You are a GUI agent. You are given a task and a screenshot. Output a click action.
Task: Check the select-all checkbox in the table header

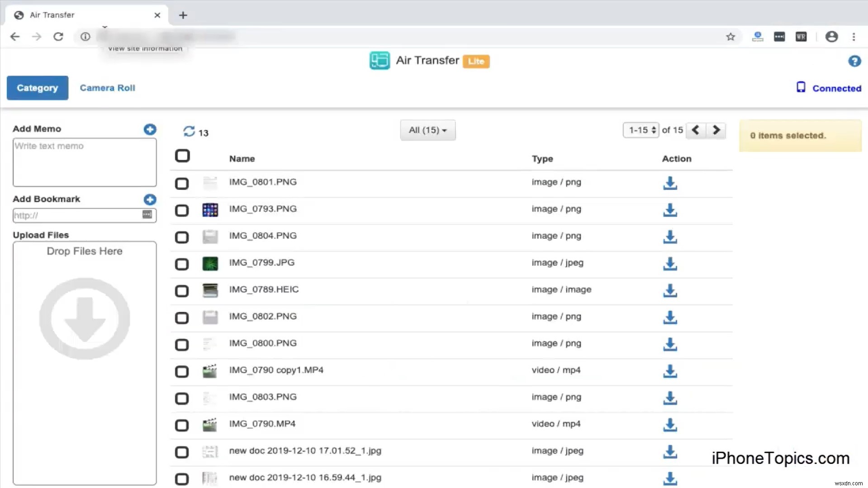click(x=182, y=156)
